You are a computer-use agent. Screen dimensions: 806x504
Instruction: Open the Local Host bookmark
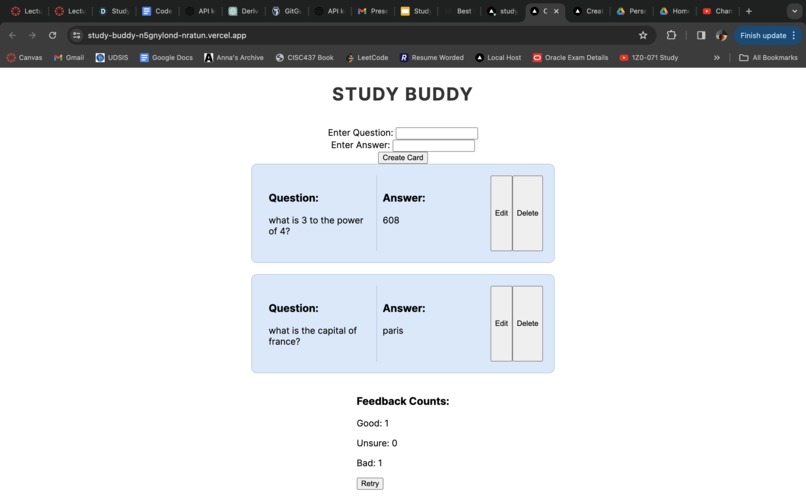(498, 58)
